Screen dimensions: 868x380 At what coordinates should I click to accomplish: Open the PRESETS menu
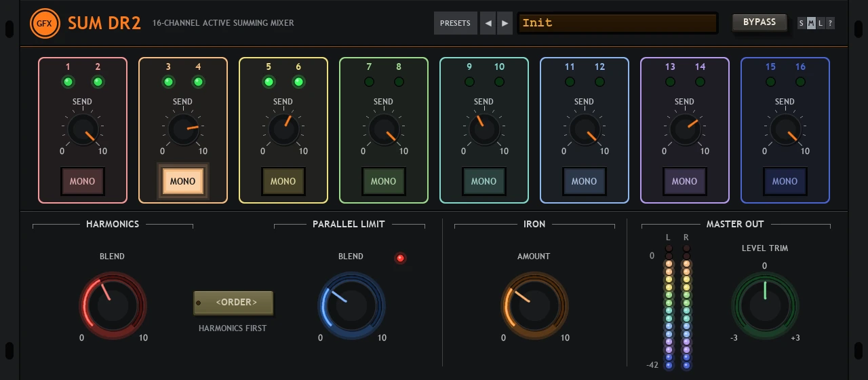click(x=455, y=23)
